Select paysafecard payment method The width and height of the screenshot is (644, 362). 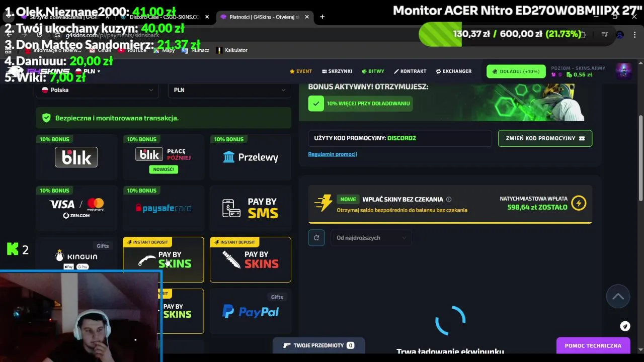pos(164,208)
